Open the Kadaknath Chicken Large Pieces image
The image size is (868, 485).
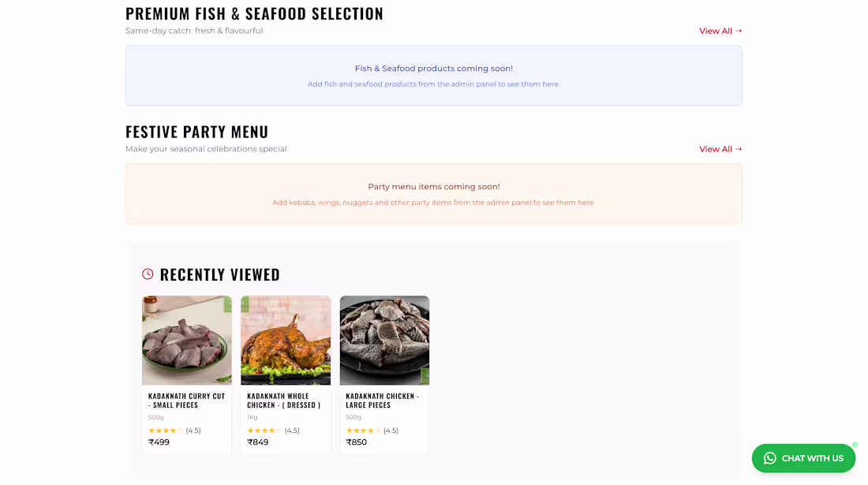tap(384, 340)
